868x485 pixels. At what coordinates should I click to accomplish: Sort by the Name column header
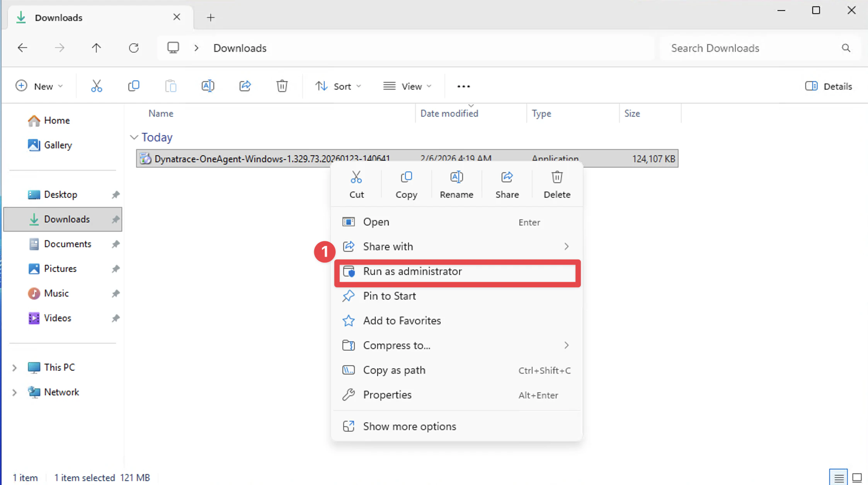pyautogui.click(x=161, y=114)
